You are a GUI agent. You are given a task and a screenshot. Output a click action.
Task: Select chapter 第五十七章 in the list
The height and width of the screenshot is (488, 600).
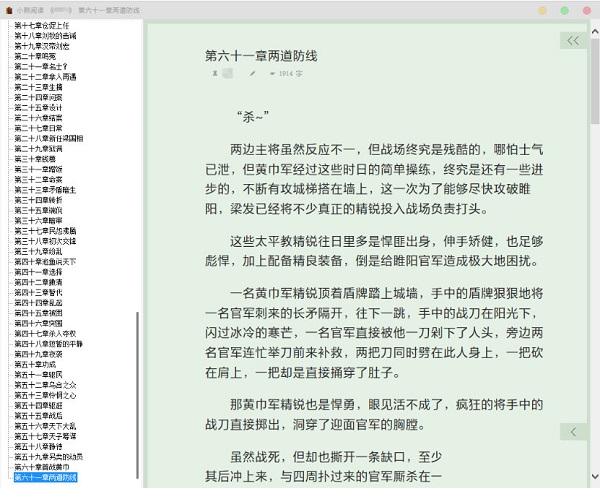45,436
